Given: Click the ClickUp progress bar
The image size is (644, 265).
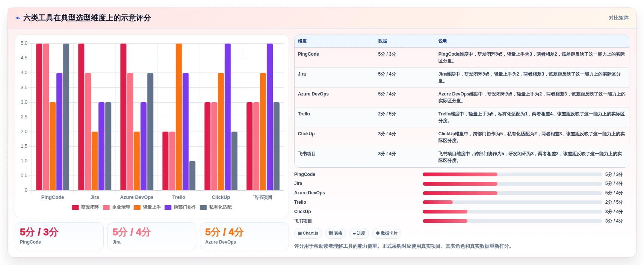Looking at the screenshot, I should point(512,212).
